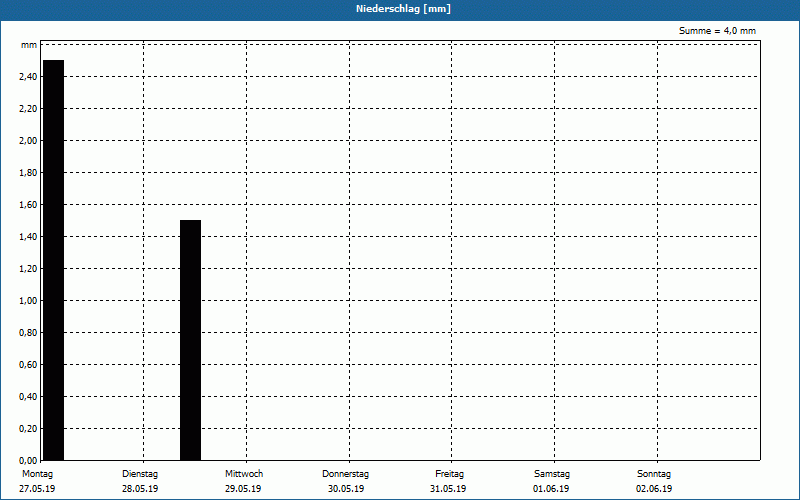
Task: Click the 'Freitag' day label
Action: tap(449, 474)
